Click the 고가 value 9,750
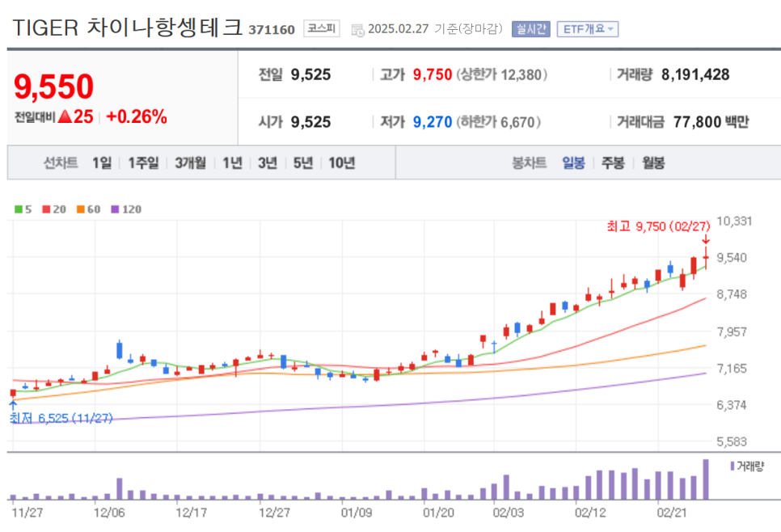Screen dimensions: 781x532 click(x=433, y=74)
